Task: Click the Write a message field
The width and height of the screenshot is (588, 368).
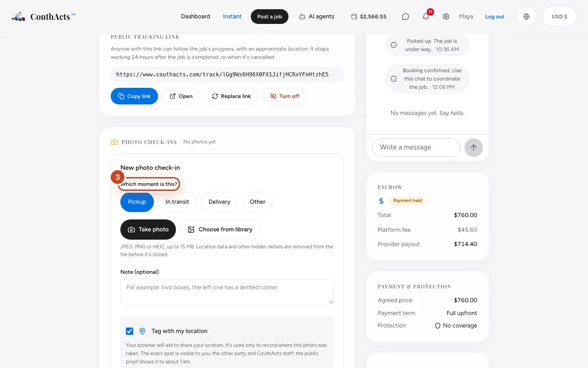Action: pyautogui.click(x=416, y=148)
